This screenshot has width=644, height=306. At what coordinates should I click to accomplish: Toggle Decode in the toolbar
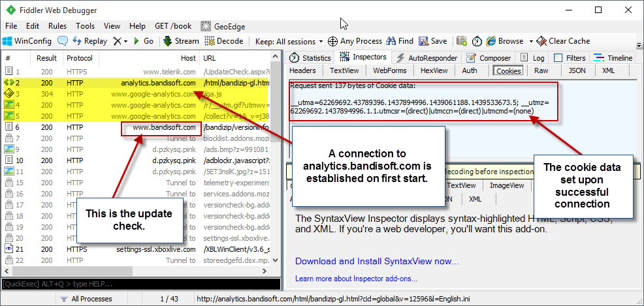click(224, 41)
